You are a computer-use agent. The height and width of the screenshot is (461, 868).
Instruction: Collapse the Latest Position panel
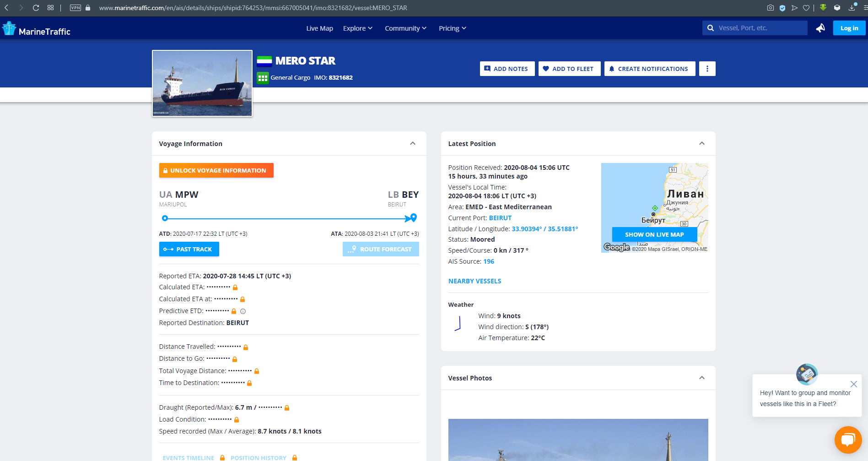point(701,143)
